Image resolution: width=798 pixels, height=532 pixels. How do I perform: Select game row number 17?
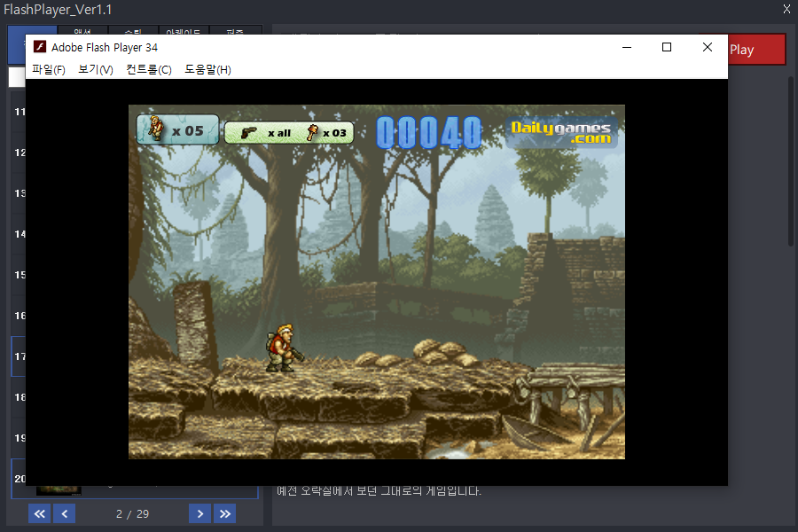(x=19, y=356)
